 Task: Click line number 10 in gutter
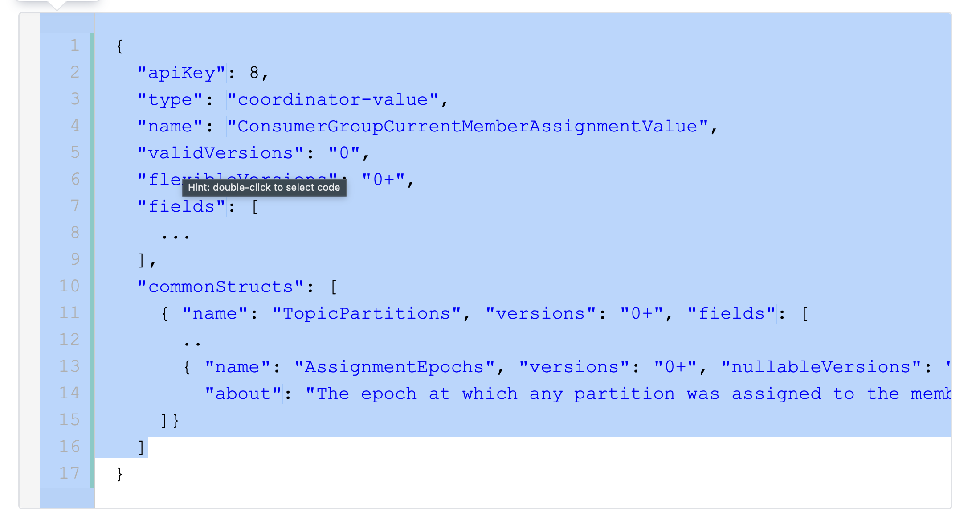69,286
